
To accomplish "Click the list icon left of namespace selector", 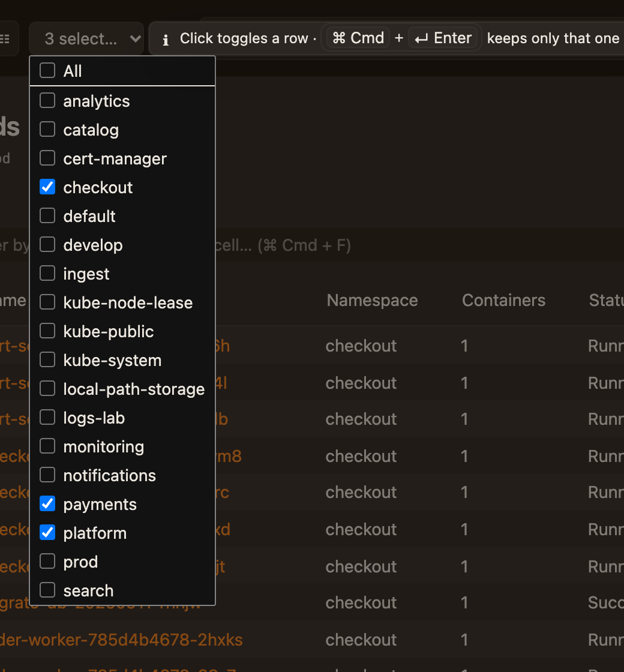I will click(x=4, y=39).
